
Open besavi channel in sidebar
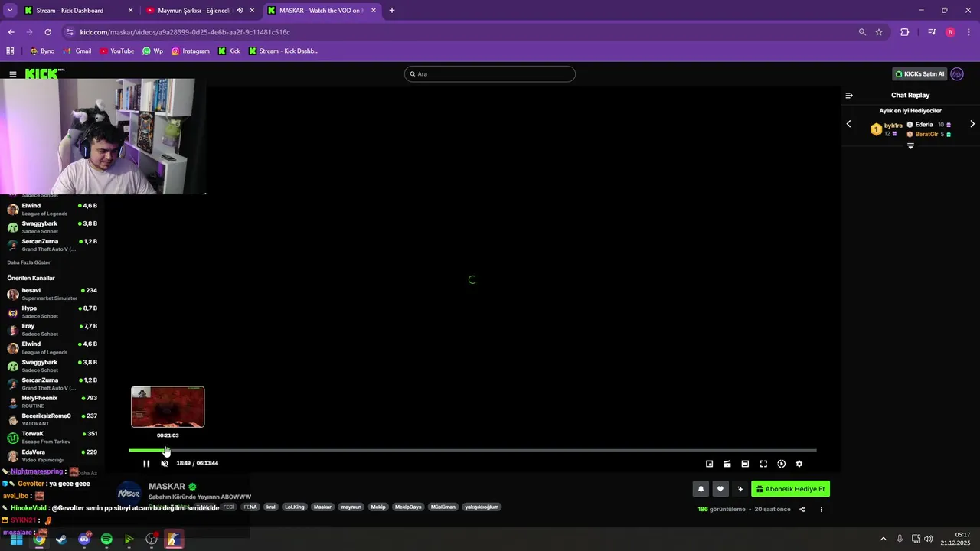click(52, 294)
